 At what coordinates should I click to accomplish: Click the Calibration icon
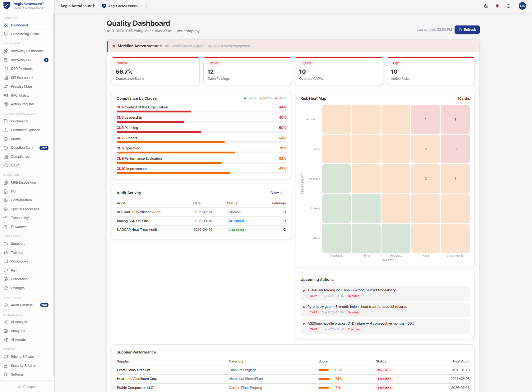(x=6, y=279)
